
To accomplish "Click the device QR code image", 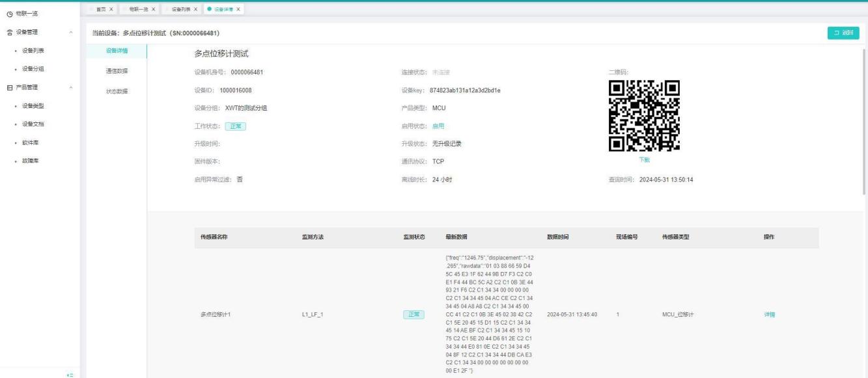I will pos(643,115).
